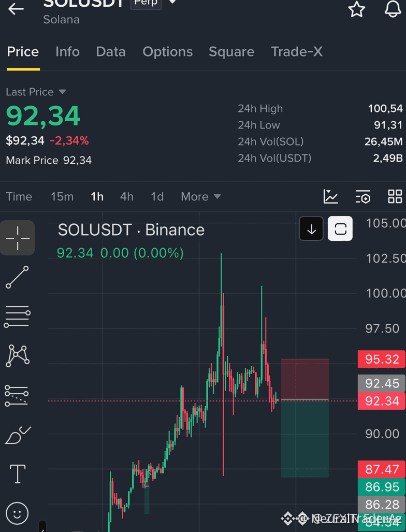Go back with the left arrow

point(16,9)
